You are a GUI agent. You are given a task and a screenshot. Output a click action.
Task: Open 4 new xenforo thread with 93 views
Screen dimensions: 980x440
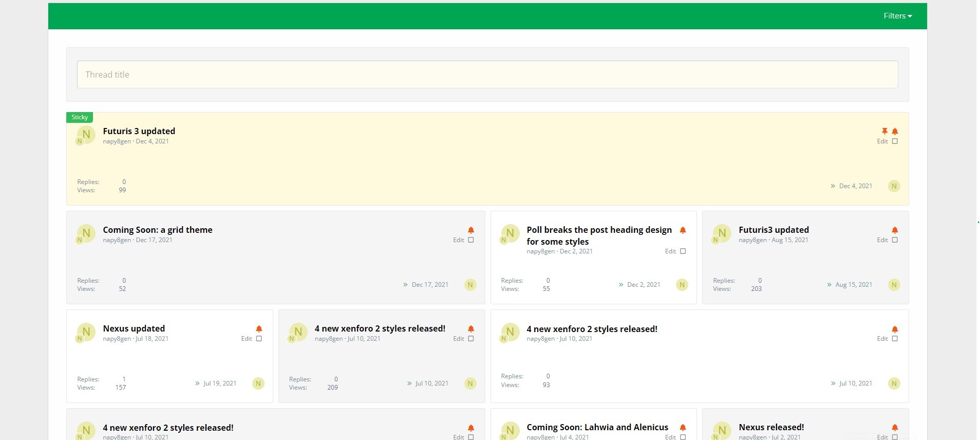(592, 329)
